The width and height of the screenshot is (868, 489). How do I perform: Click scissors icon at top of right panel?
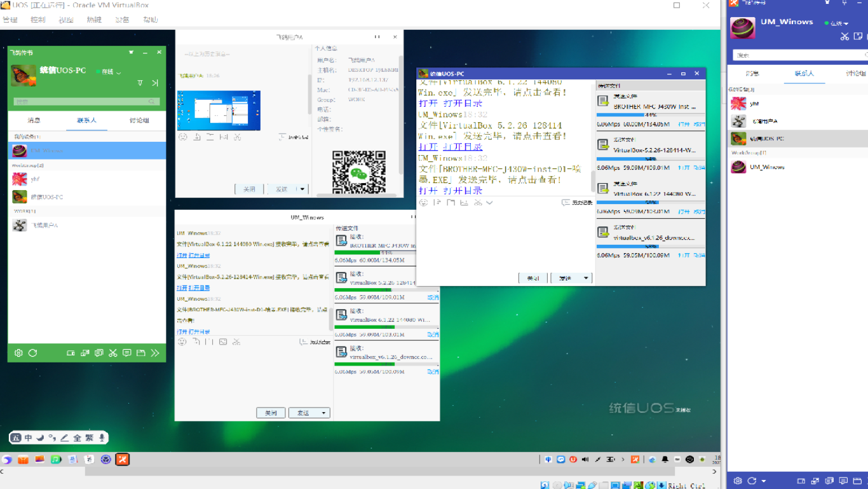[x=844, y=36]
